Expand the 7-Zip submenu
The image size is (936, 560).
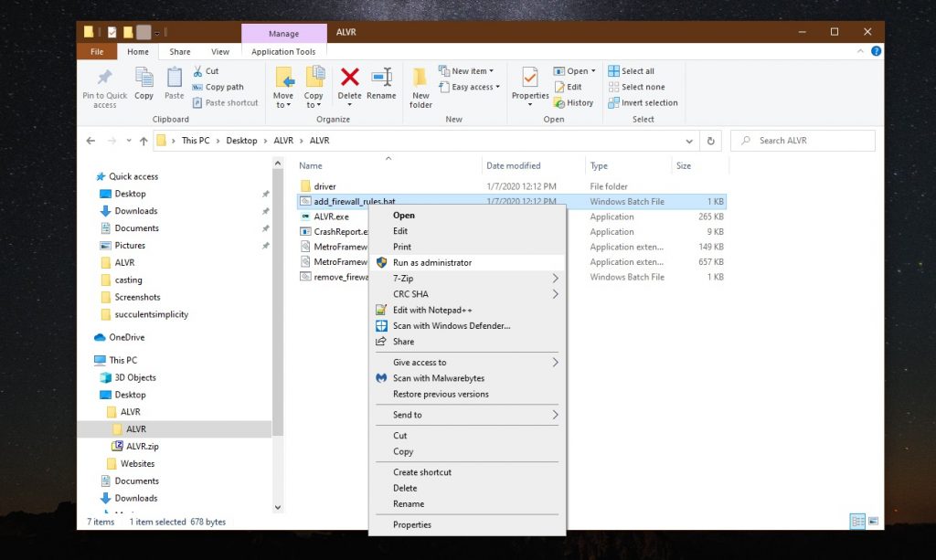pos(467,279)
